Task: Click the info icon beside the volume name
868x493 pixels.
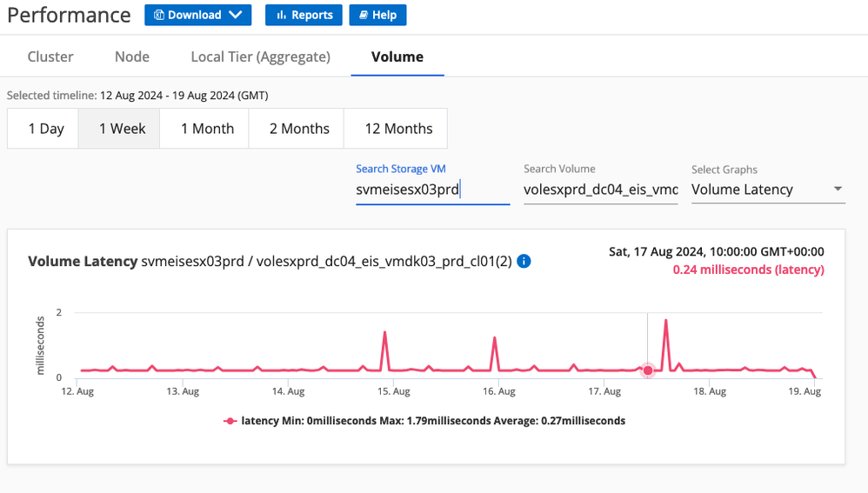Action: (x=524, y=261)
